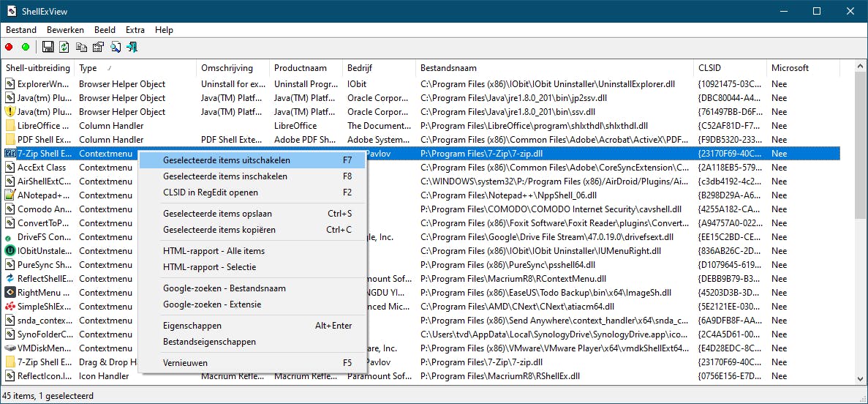Click the Comodo Anti row icon
The width and height of the screenshot is (868, 404).
coord(10,209)
